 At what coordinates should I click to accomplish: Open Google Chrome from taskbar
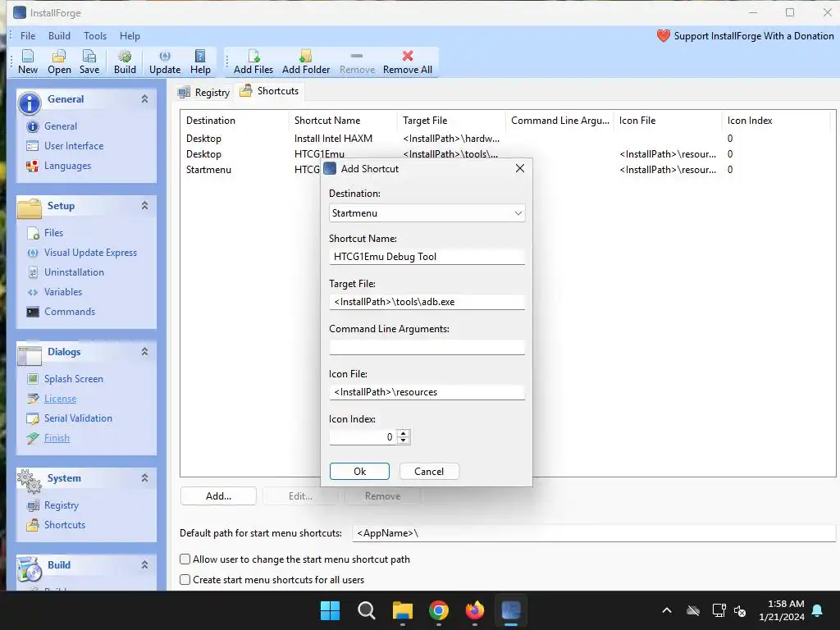coord(439,610)
